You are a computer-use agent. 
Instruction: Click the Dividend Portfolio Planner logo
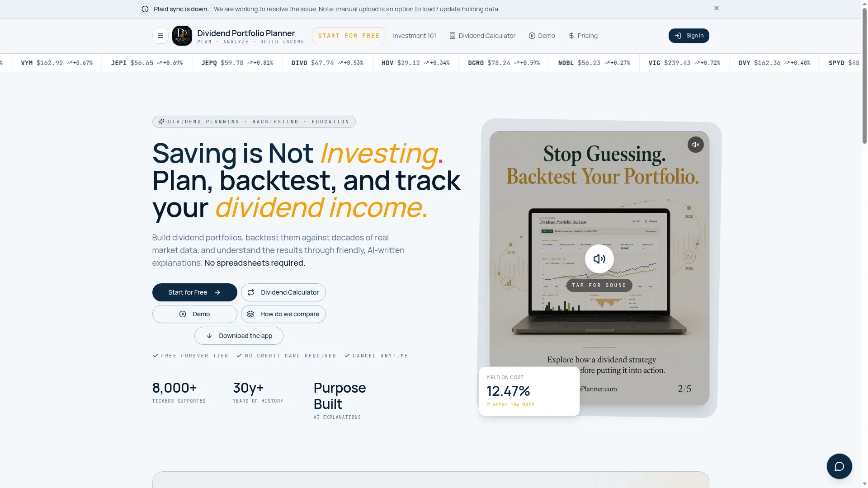pyautogui.click(x=182, y=36)
